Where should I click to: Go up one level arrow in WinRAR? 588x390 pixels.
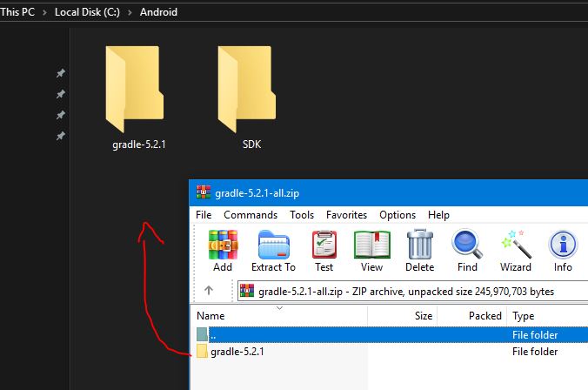[x=209, y=290]
